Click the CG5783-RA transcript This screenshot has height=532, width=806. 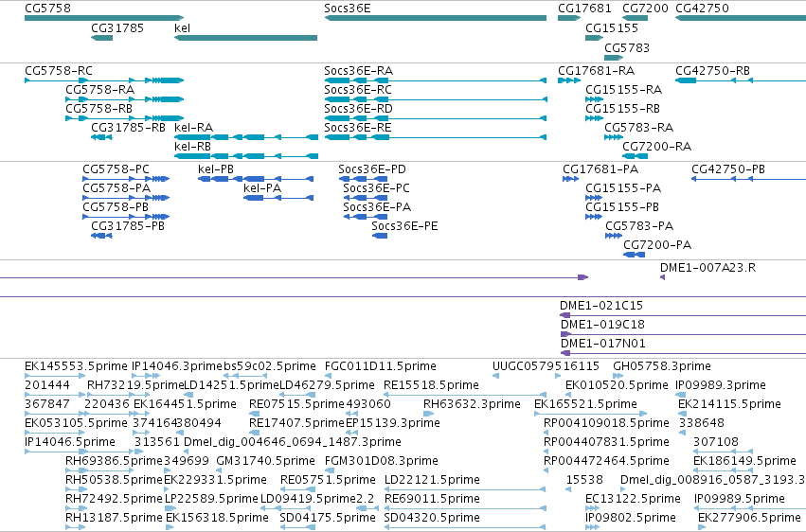pyautogui.click(x=614, y=137)
